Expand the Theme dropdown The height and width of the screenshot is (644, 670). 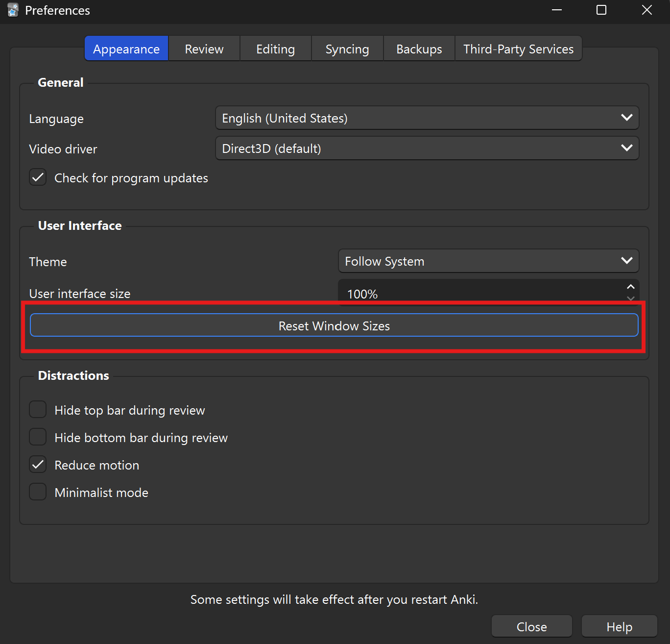pos(488,261)
